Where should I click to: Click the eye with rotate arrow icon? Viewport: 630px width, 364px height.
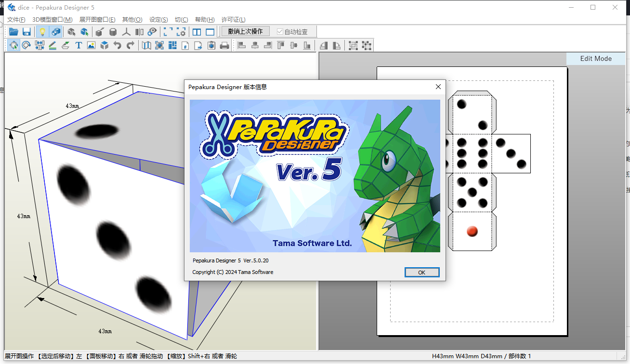[x=152, y=32]
